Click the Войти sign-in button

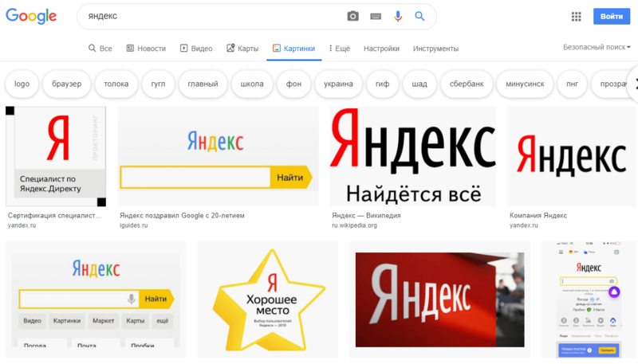tap(612, 17)
